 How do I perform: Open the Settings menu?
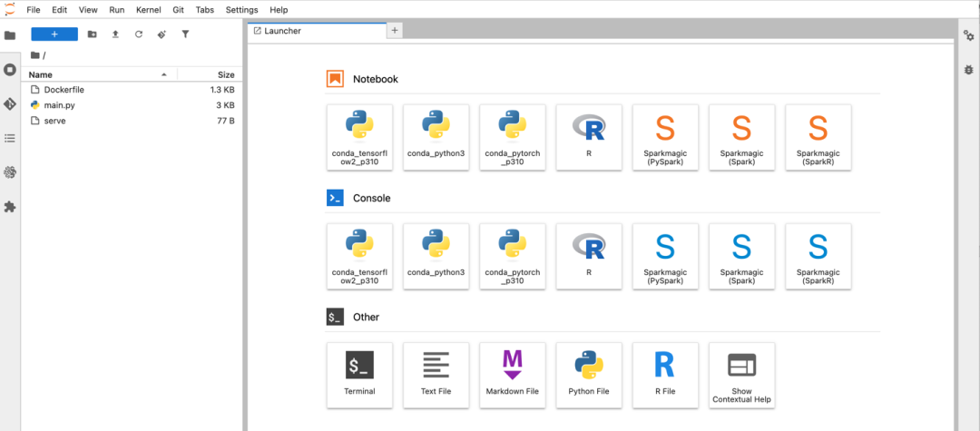[x=241, y=10]
